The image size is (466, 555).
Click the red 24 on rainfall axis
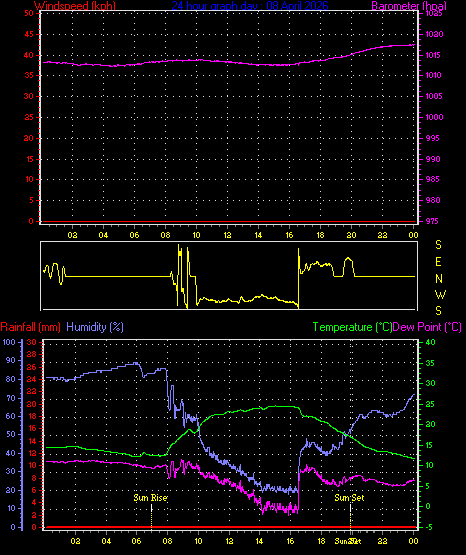point(31,379)
